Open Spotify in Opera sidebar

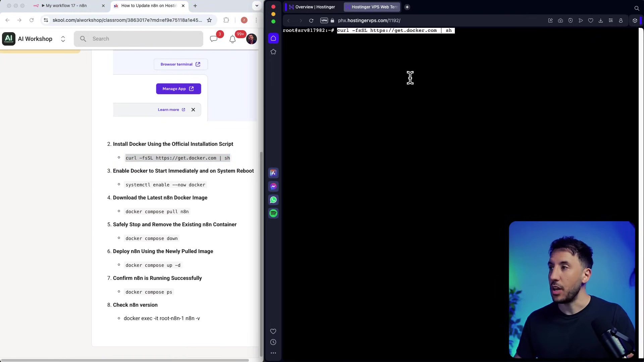(273, 213)
